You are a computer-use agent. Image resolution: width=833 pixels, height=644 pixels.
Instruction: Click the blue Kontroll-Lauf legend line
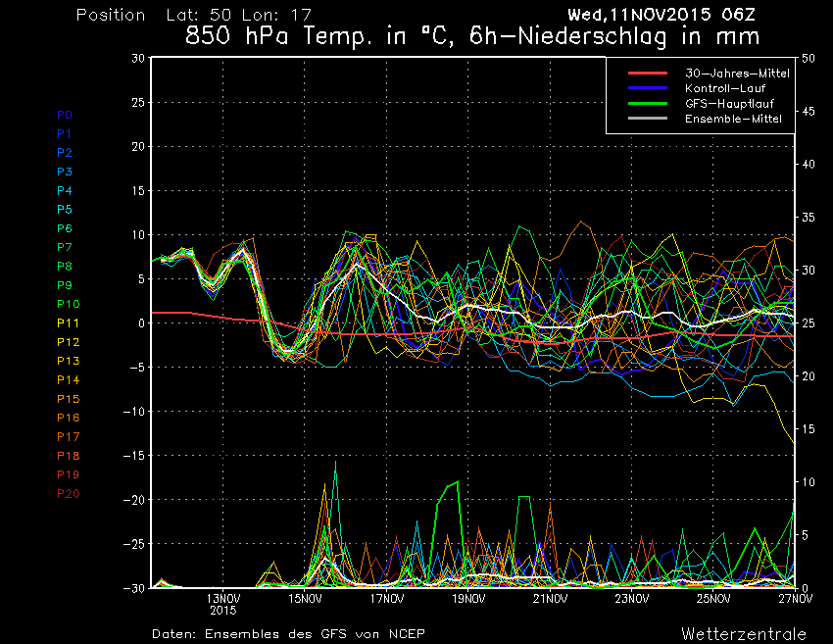(648, 87)
